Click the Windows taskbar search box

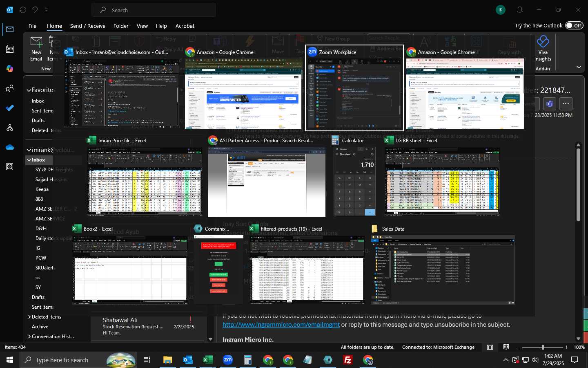tap(78, 360)
